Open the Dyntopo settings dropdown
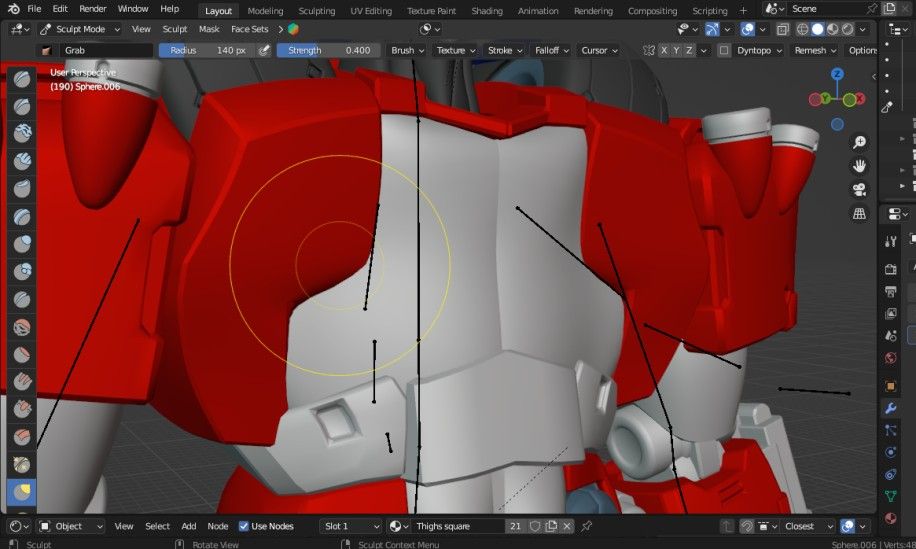 pos(759,50)
